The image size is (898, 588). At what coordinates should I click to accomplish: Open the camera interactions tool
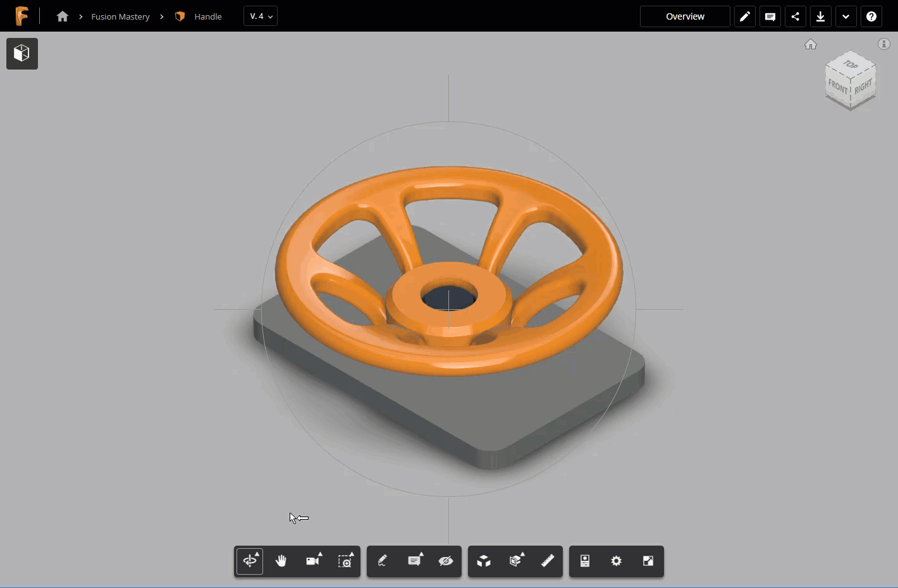coord(313,561)
